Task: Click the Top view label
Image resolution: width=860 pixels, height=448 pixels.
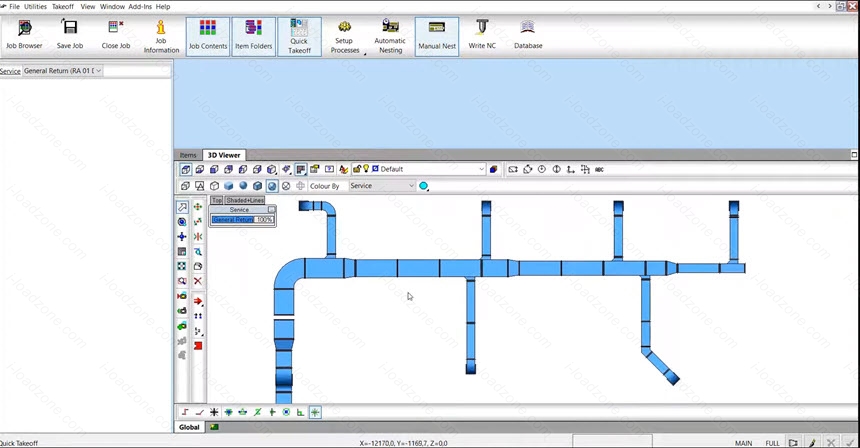Action: click(x=217, y=200)
